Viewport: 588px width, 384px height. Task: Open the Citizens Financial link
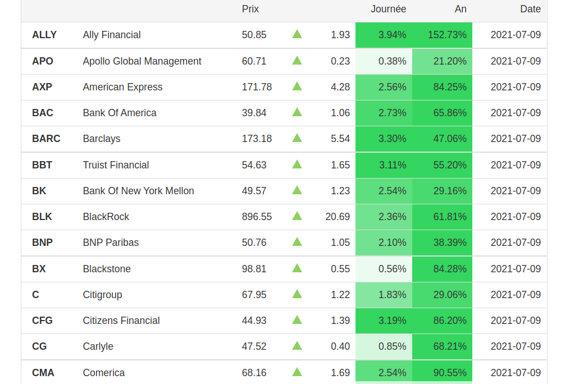click(121, 321)
